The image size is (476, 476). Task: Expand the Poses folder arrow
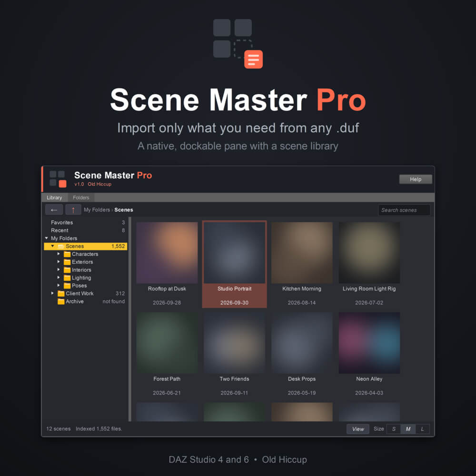[x=59, y=285]
